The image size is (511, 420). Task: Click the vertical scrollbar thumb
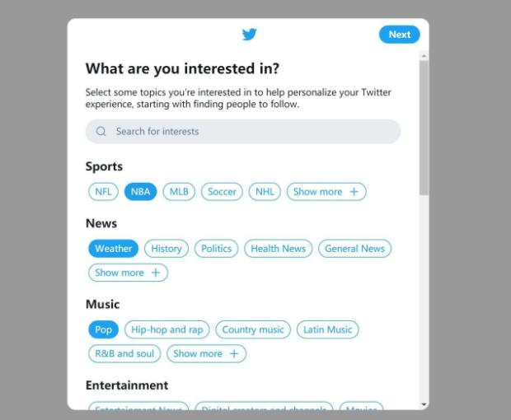tap(424, 128)
